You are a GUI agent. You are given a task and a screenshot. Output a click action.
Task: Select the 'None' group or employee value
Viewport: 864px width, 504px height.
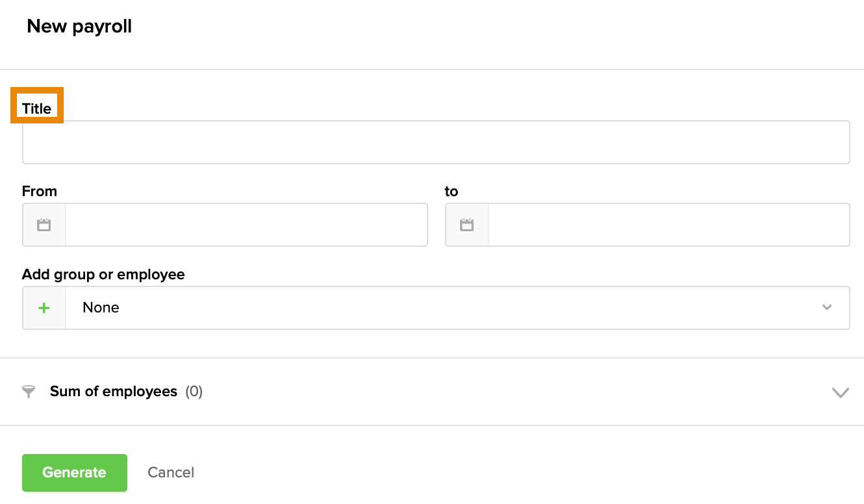click(x=101, y=308)
